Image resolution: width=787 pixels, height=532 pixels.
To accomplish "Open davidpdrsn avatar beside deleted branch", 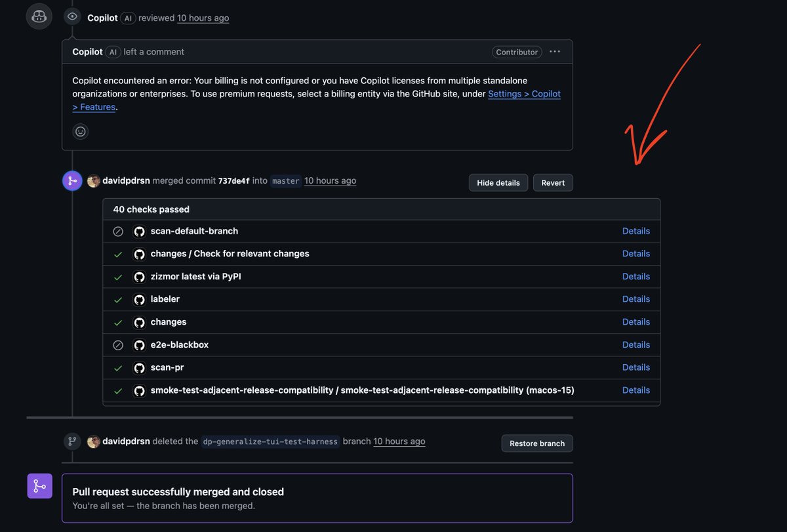I will (94, 441).
